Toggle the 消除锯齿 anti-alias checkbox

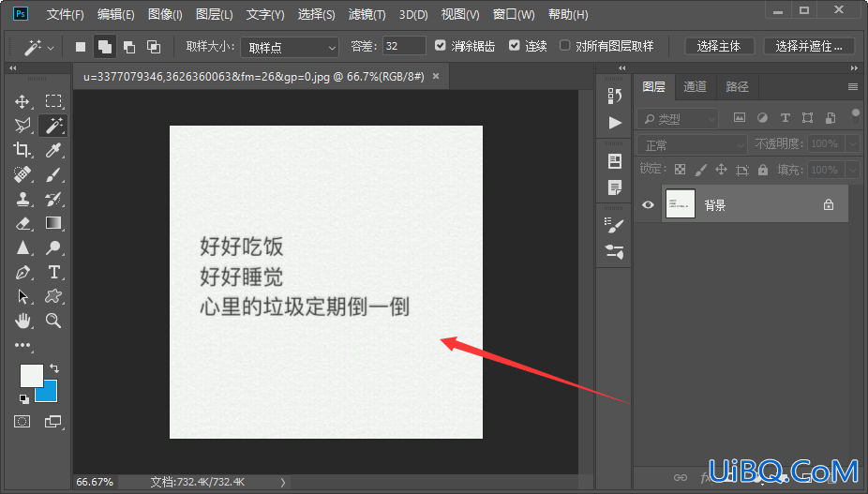440,45
